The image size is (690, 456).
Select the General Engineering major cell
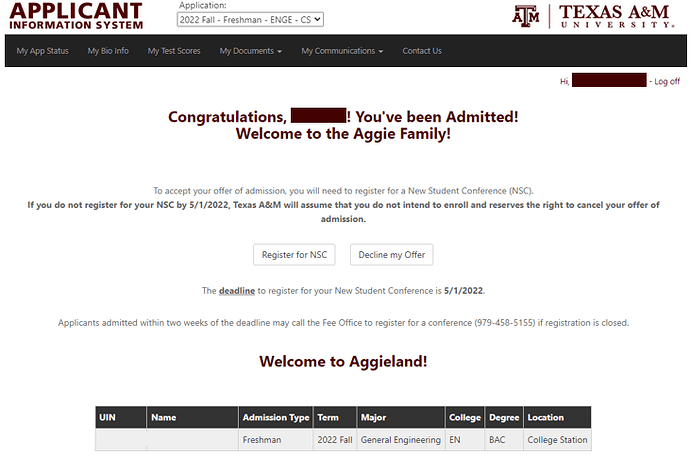tap(401, 440)
